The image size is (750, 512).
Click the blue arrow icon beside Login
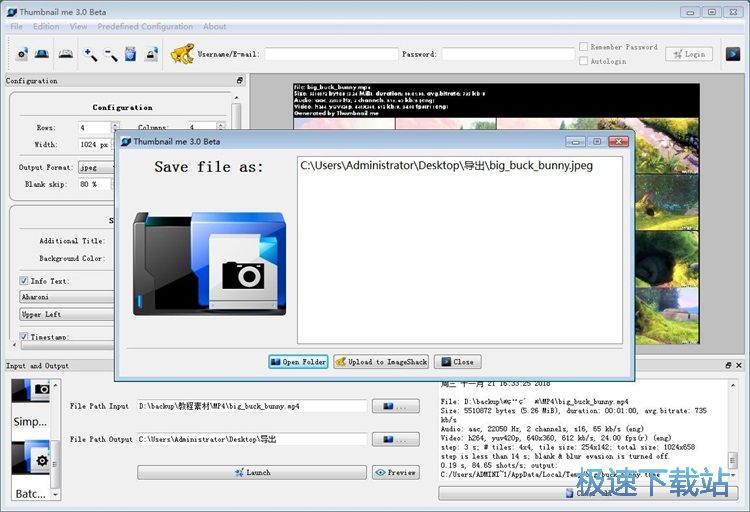coord(732,54)
